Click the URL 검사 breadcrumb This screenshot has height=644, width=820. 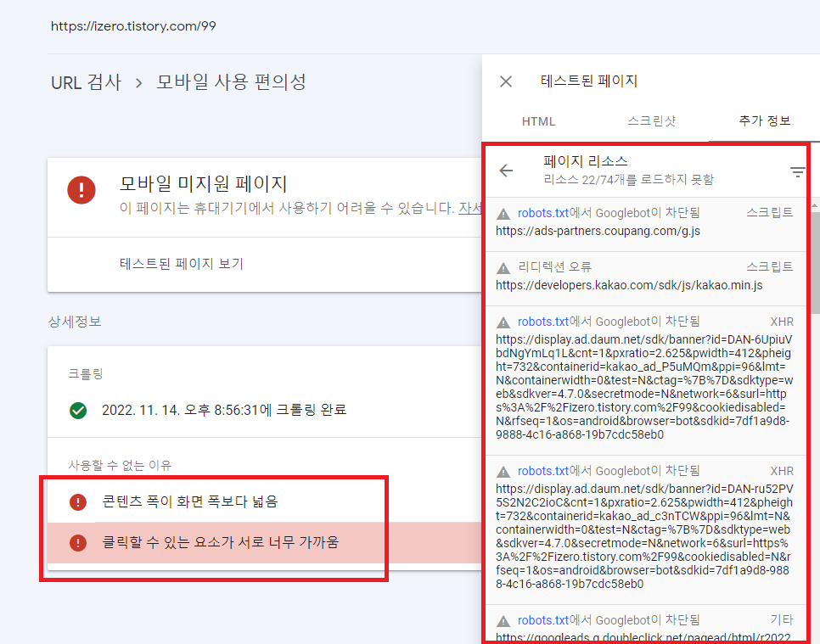[x=87, y=82]
